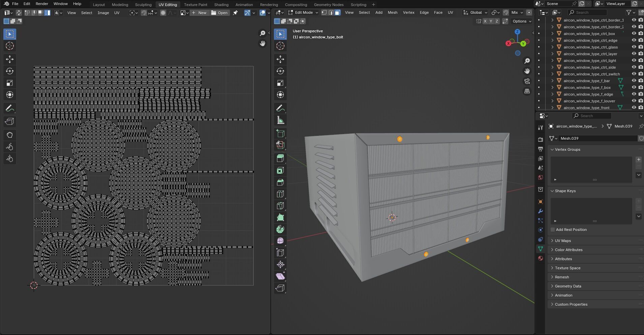Open the Options dropdown in viewport
The height and width of the screenshot is (335, 644).
pos(522,21)
